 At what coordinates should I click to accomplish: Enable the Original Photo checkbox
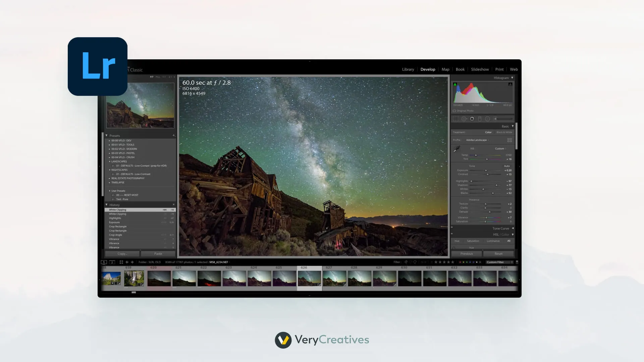454,111
